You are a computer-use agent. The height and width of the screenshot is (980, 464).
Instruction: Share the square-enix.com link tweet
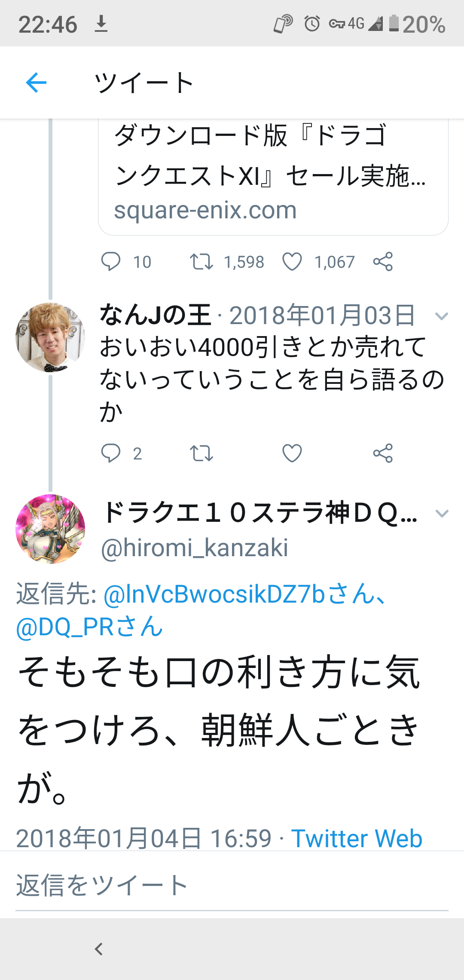coord(383,261)
